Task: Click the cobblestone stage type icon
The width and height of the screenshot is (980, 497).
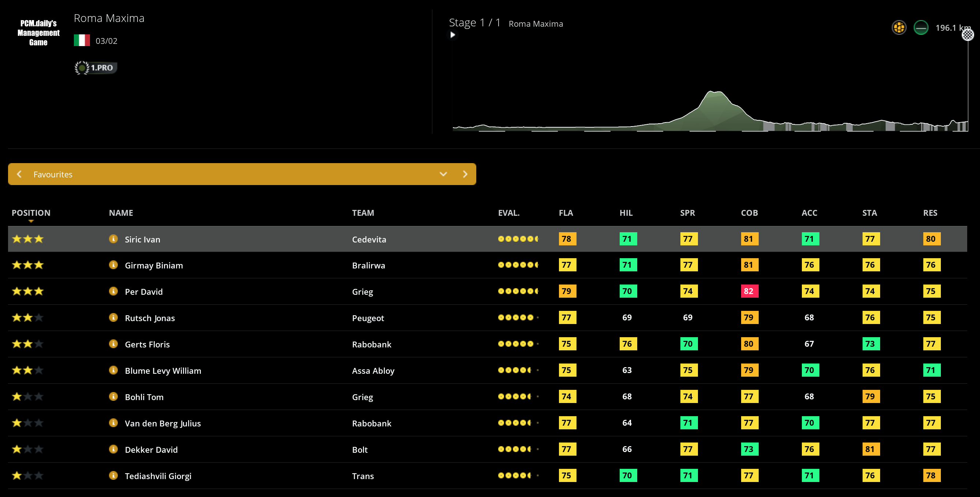Action: [x=899, y=27]
